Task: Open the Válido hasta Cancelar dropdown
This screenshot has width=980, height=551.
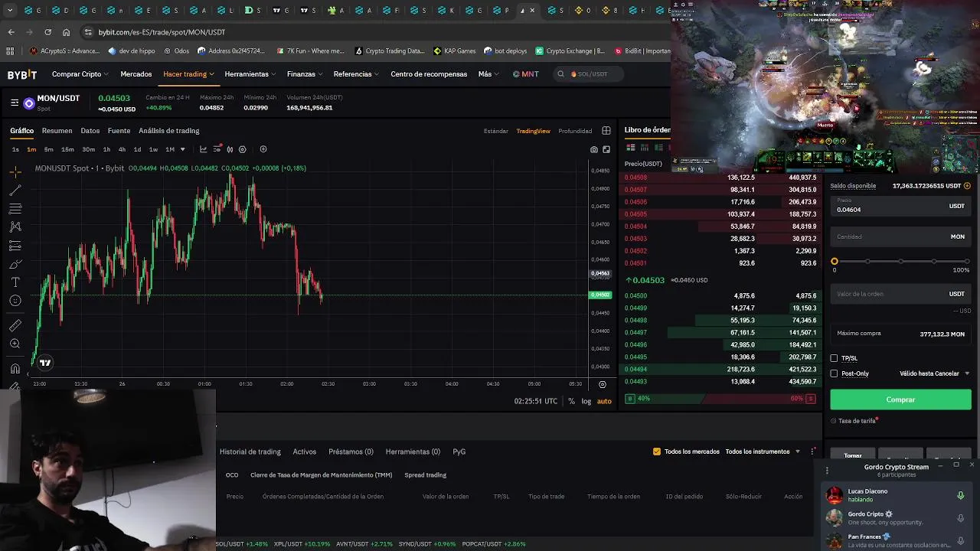Action: click(934, 373)
